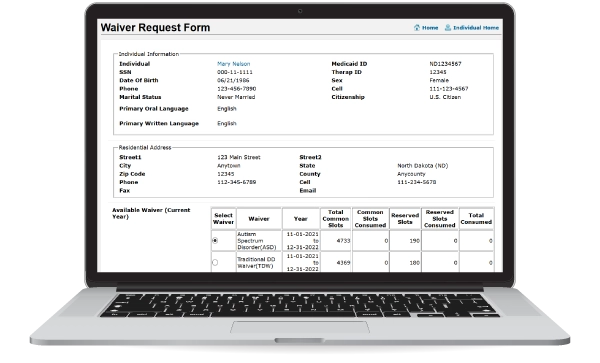600x363 pixels.
Task: Click the Primary Oral Language English value
Action: (227, 109)
